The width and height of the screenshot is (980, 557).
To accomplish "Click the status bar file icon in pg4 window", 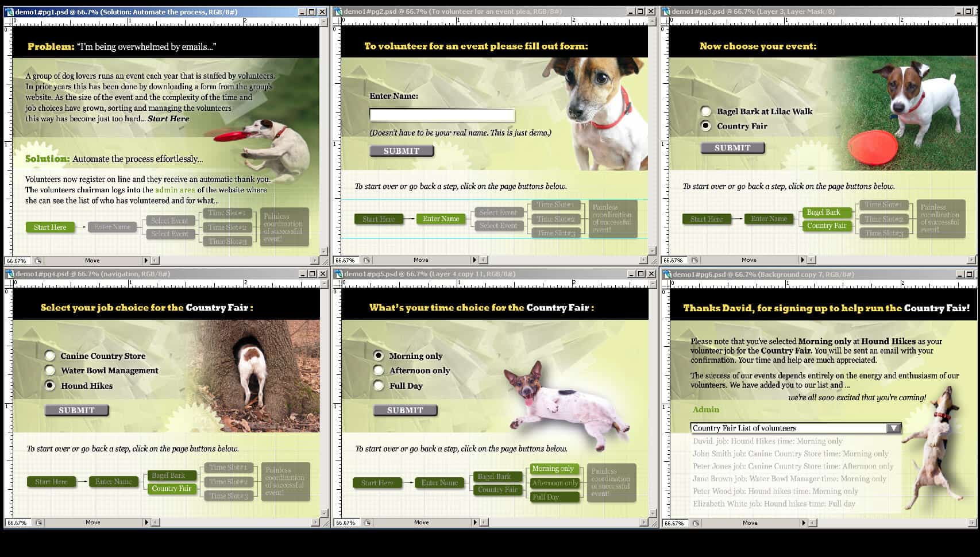I will tap(38, 523).
